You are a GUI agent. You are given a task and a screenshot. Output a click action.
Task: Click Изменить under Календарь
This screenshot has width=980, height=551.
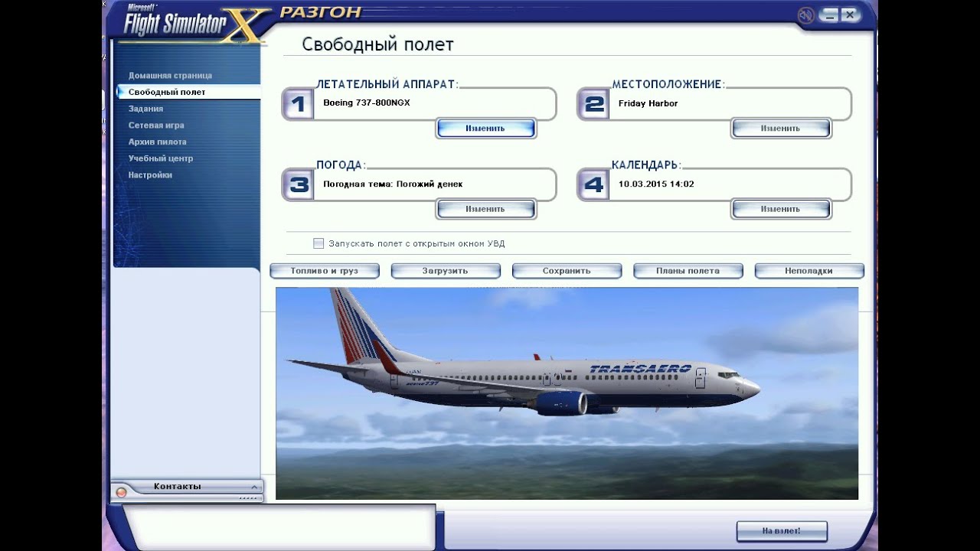click(x=780, y=209)
